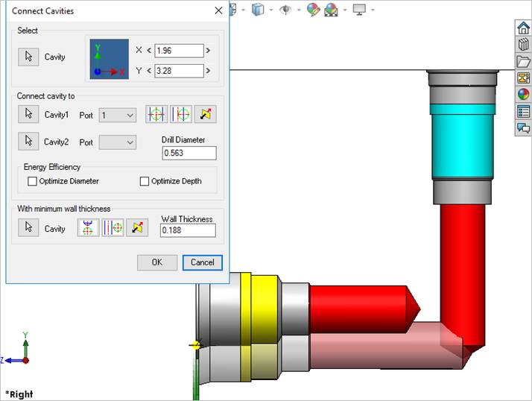Close the Connect Cavities dialog
This screenshot has width=532, height=401.
point(218,10)
